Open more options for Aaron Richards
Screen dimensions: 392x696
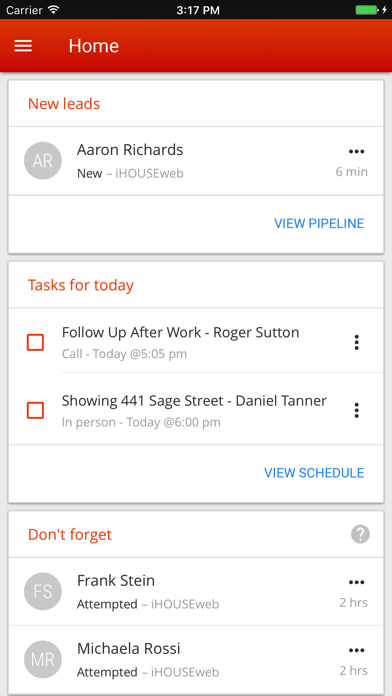pos(356,152)
